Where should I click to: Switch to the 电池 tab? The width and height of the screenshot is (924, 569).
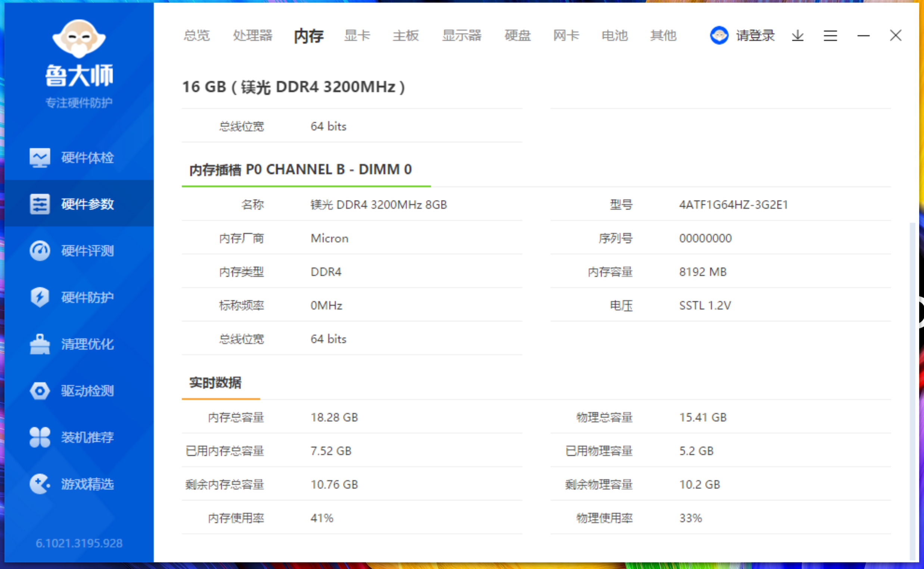tap(615, 36)
